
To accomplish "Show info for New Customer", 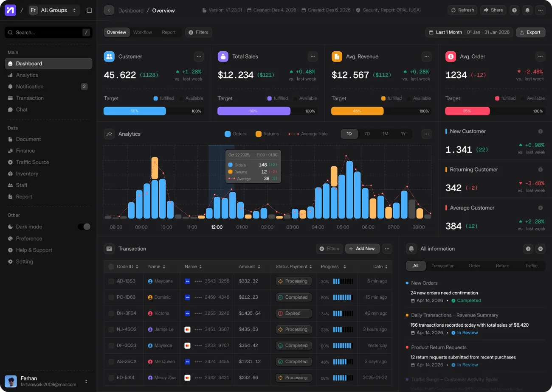I will point(541,132).
